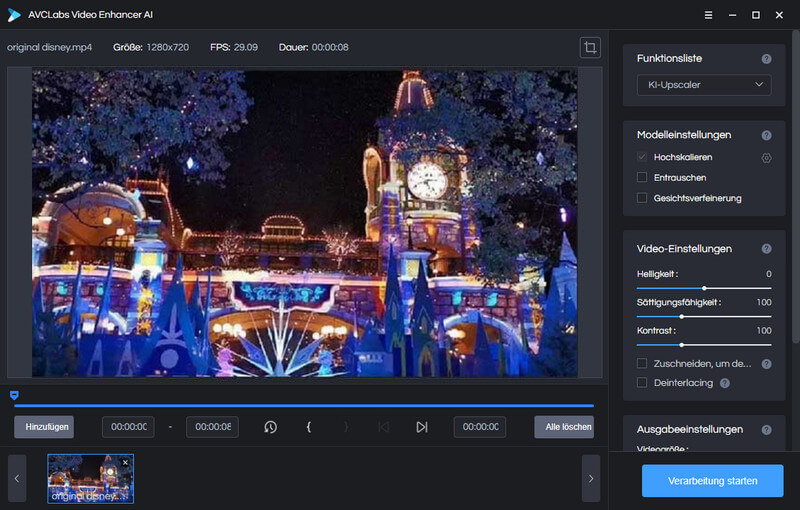Open help for Video-Einstellungen
Screen dimensions: 800x510
click(x=766, y=249)
